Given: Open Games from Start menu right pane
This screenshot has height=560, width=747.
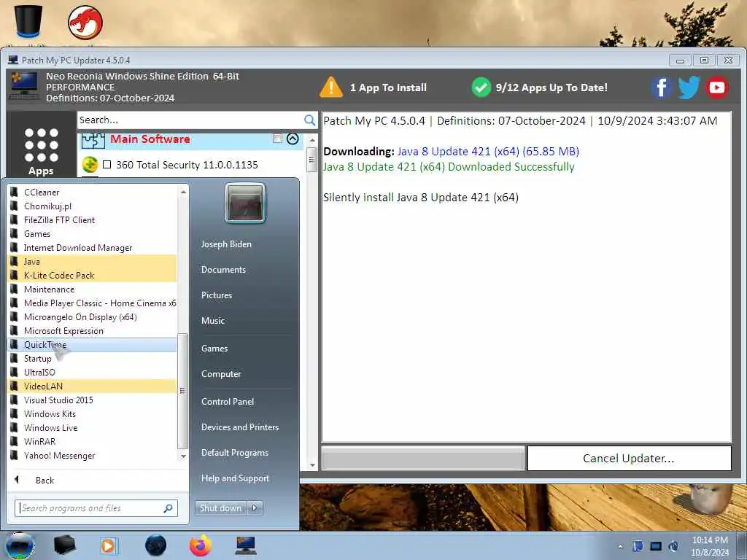Looking at the screenshot, I should coord(214,349).
